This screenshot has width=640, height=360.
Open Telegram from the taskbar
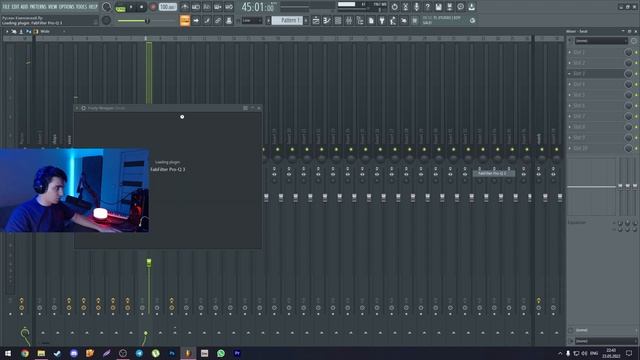(x=139, y=353)
